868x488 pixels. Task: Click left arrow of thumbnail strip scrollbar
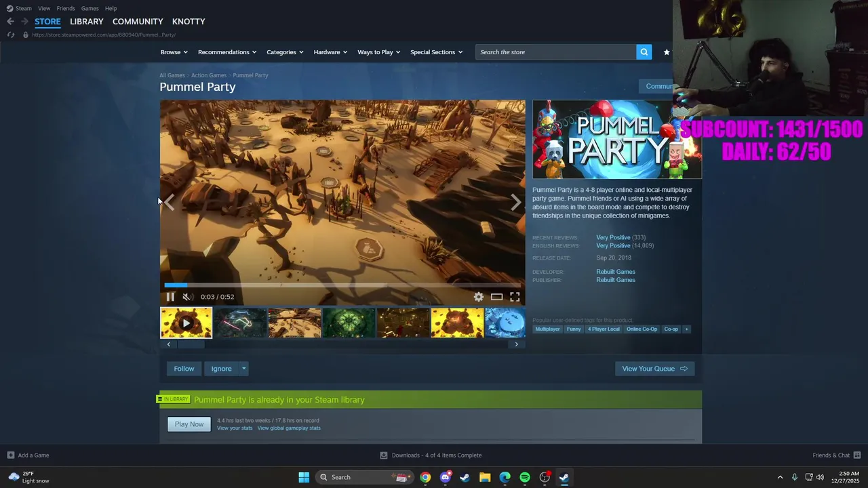coord(169,344)
